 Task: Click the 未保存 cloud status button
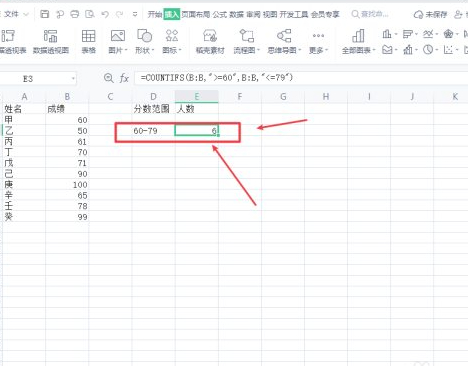430,14
